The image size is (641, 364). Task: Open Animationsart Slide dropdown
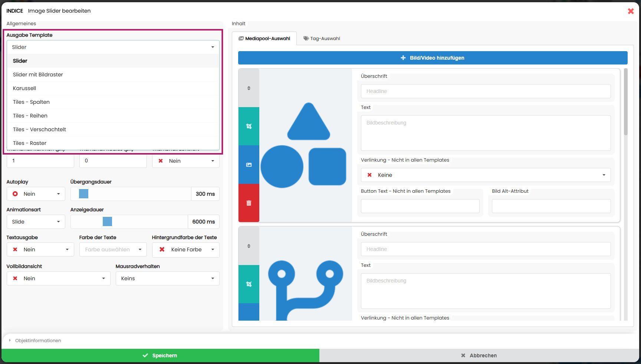point(36,222)
